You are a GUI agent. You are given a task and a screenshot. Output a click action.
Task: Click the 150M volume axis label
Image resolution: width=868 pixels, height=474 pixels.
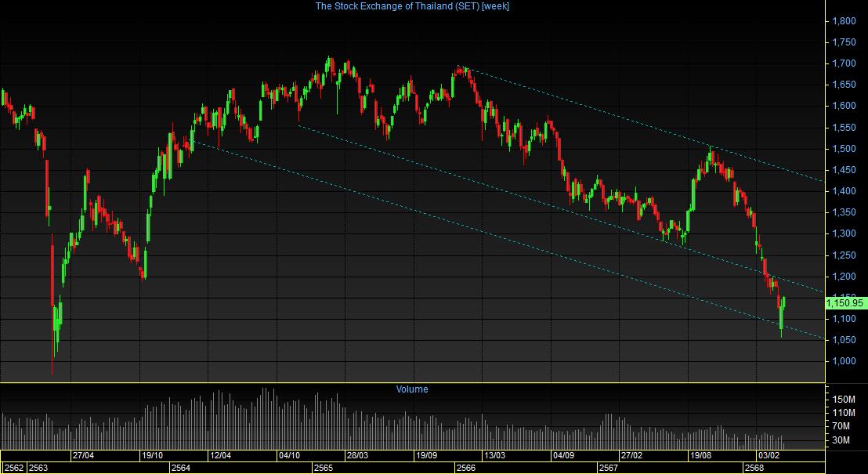point(844,400)
